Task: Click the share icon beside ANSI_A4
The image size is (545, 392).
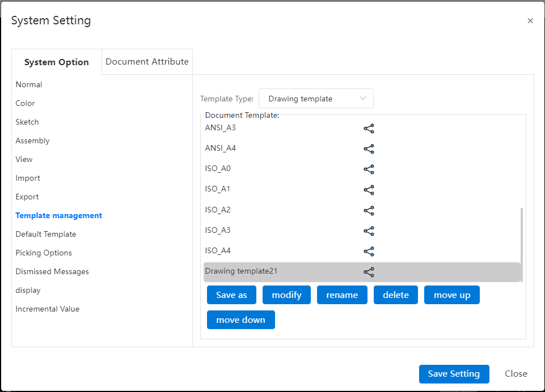Action: coord(369,149)
